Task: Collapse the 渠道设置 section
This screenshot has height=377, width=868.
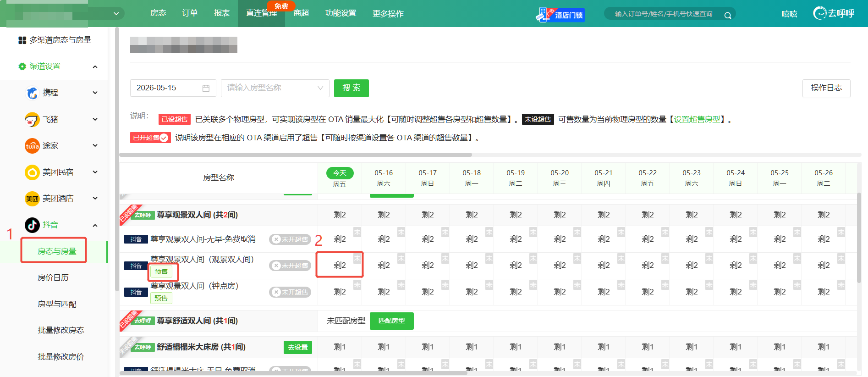Action: pos(95,67)
